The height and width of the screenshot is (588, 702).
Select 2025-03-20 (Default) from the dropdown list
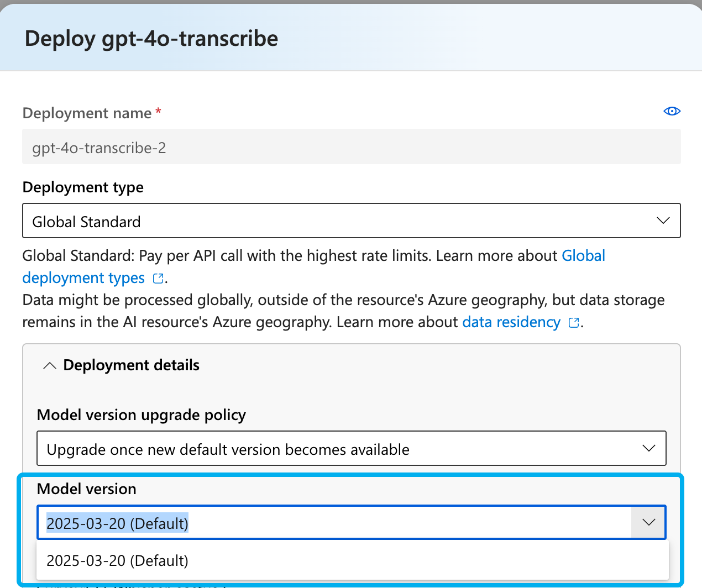117,560
